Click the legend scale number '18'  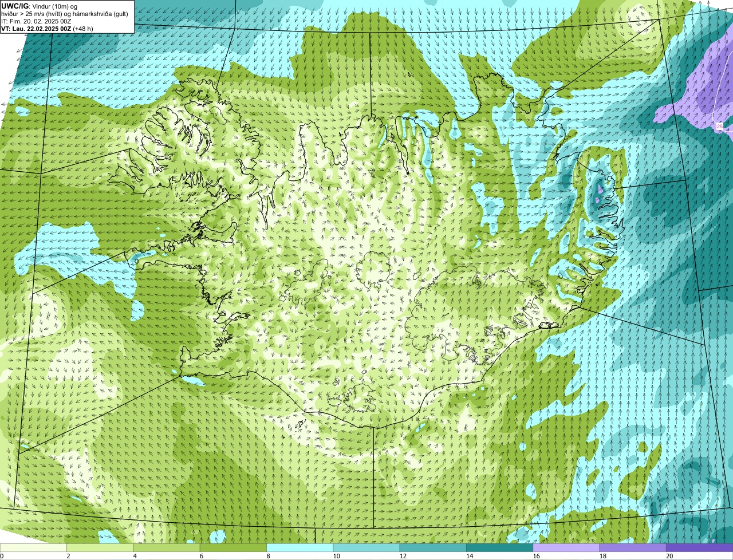[x=603, y=555]
